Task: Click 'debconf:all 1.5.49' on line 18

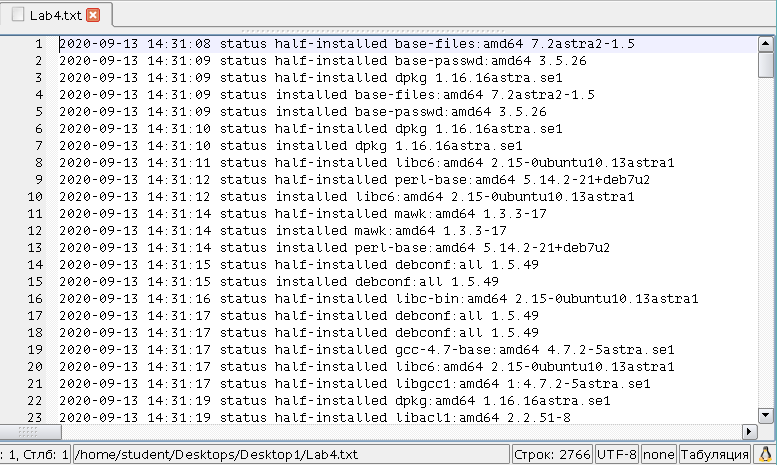Action: tap(467, 333)
